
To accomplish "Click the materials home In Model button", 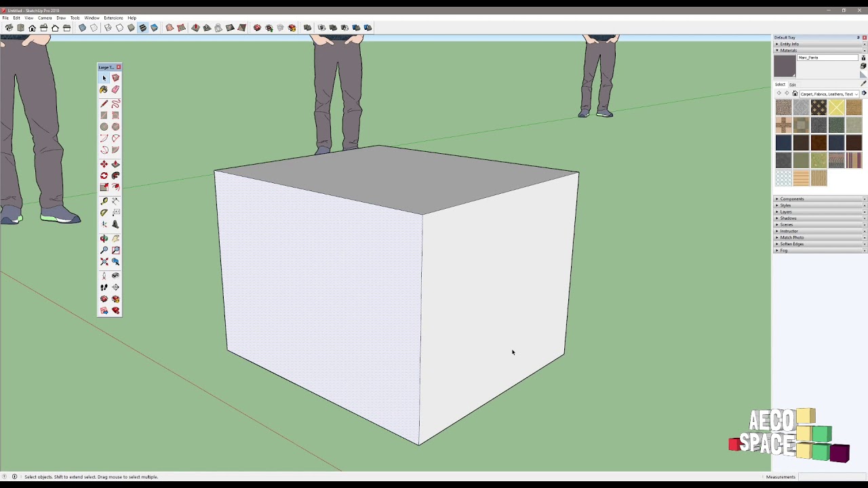I will pos(795,94).
